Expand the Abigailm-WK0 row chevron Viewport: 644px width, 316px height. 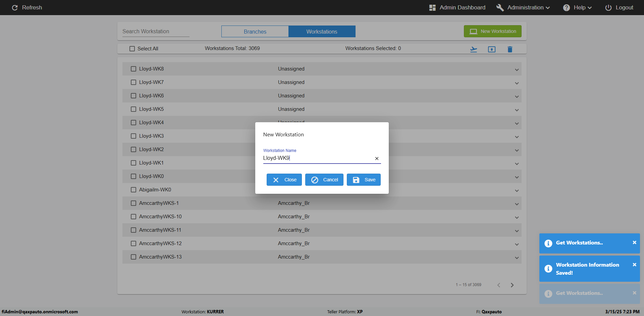[x=517, y=191]
